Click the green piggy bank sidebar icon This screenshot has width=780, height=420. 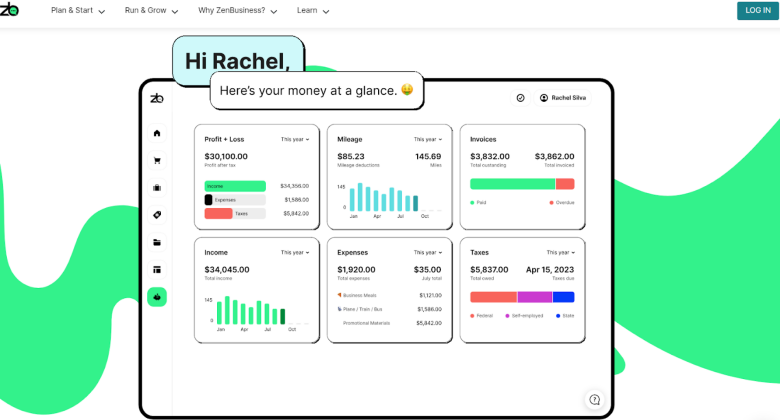(157, 297)
